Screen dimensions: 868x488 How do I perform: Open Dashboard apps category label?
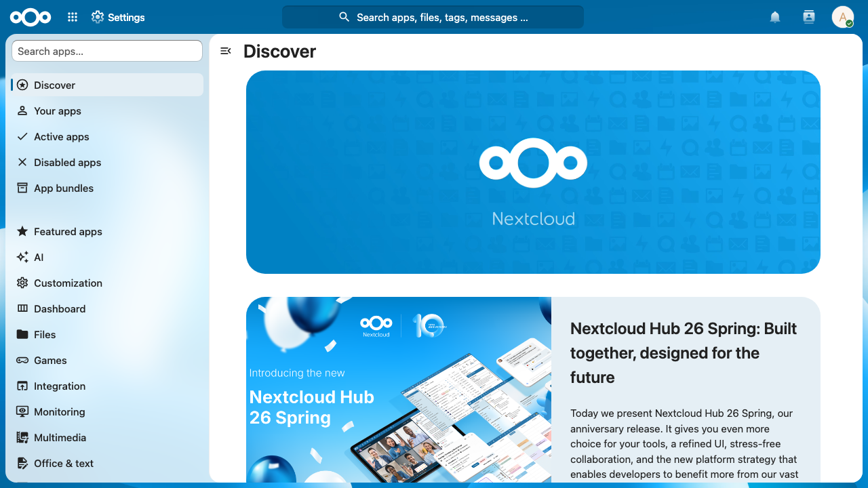coord(60,309)
